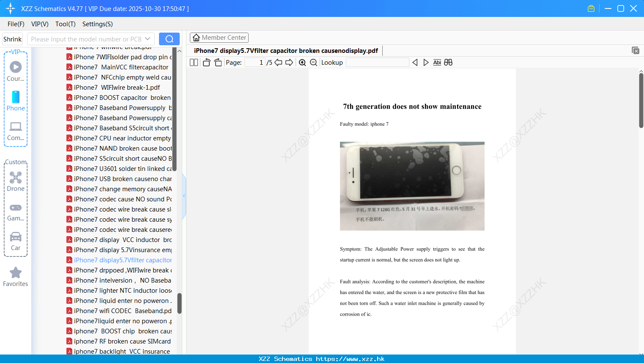This screenshot has height=363, width=644.
Task: Open iphone7 RF broken cause SIMcard file
Action: click(119, 341)
